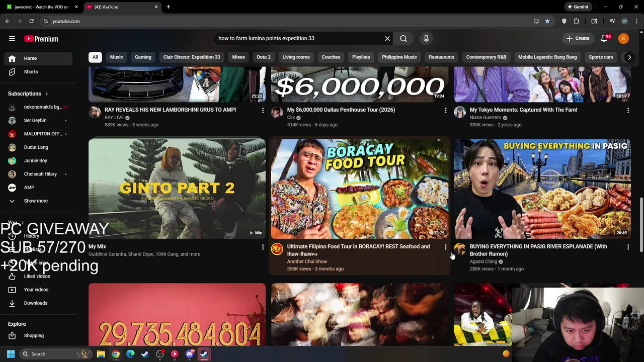Open Shorts in the sidebar
The height and width of the screenshot is (362, 644).
click(39, 72)
